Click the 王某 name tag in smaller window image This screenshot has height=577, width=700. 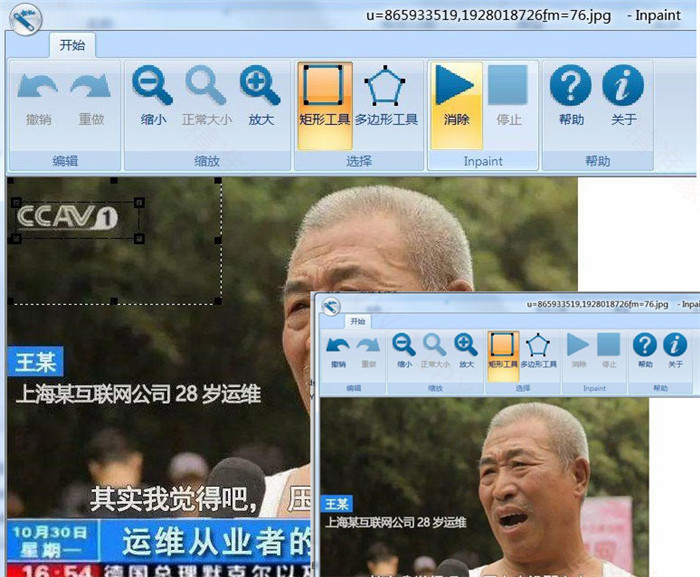(x=337, y=504)
